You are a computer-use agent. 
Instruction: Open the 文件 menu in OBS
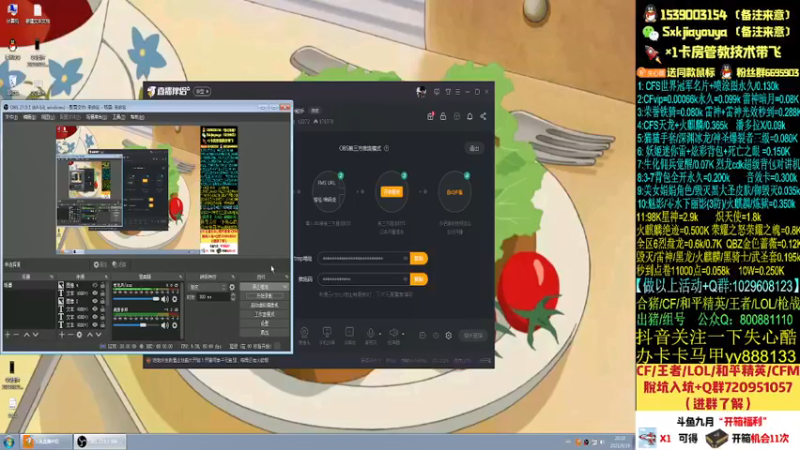pyautogui.click(x=11, y=117)
